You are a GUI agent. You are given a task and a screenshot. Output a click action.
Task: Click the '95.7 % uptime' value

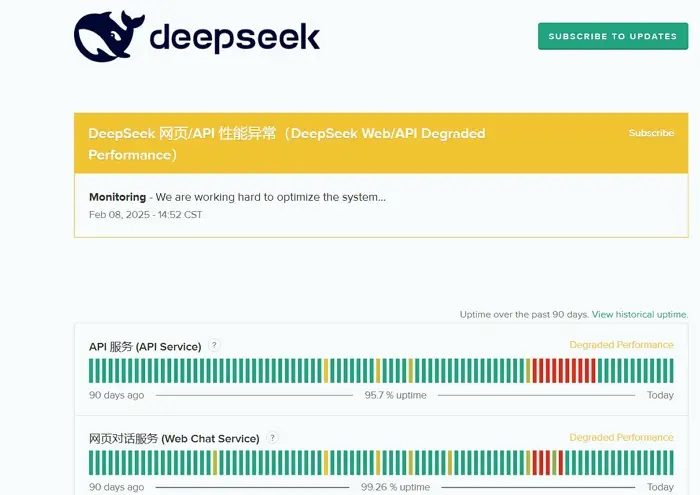396,395
